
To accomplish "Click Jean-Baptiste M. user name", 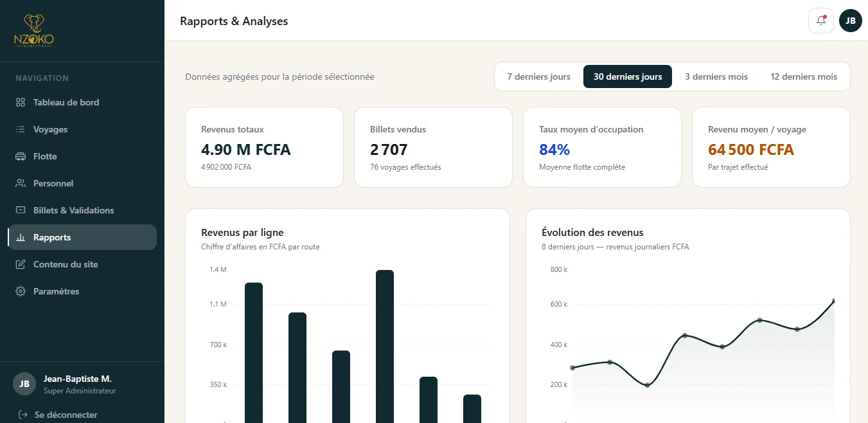I will [x=78, y=379].
